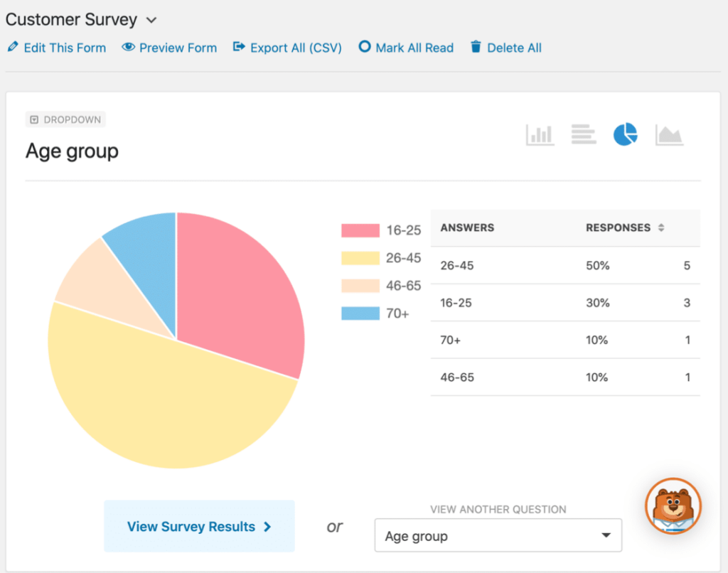
Task: Toggle the Responses column sort order
Action: (x=662, y=227)
